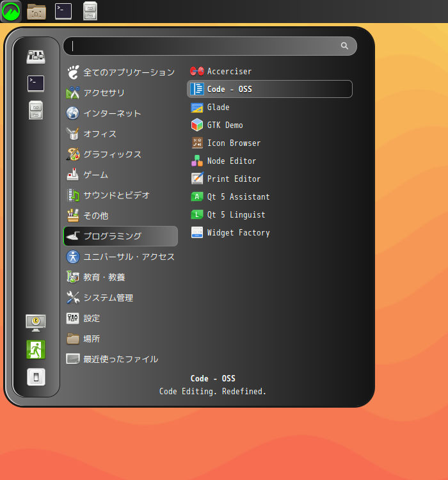Open file cabinet icon in top panel
448x480 pixels.
pos(90,12)
